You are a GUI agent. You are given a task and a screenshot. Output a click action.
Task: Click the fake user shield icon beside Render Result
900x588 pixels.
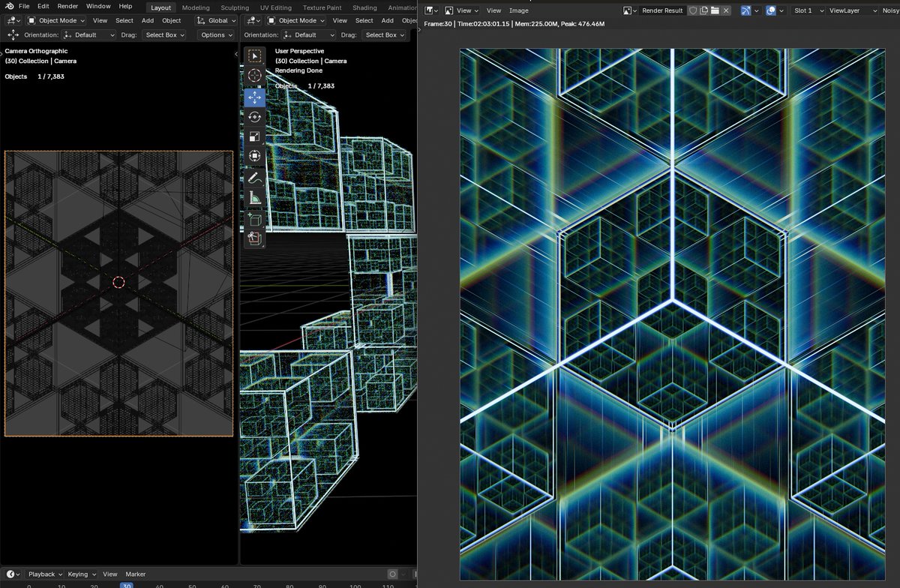pyautogui.click(x=692, y=10)
